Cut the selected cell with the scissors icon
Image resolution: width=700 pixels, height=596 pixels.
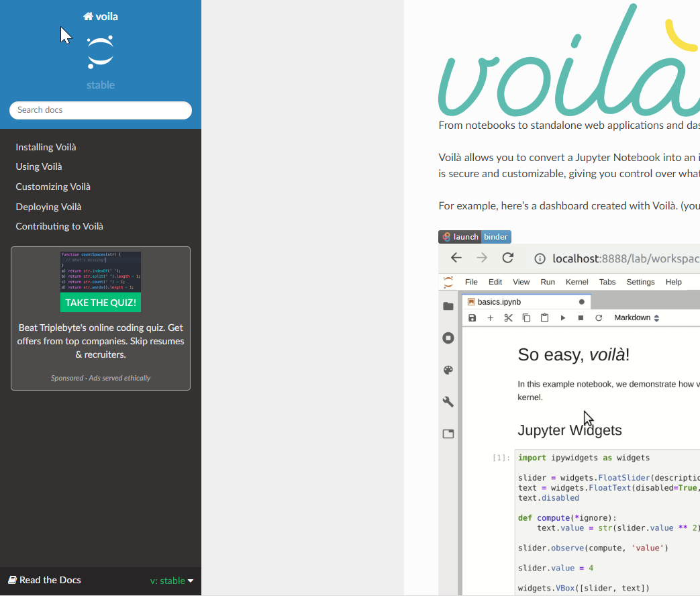(x=508, y=317)
